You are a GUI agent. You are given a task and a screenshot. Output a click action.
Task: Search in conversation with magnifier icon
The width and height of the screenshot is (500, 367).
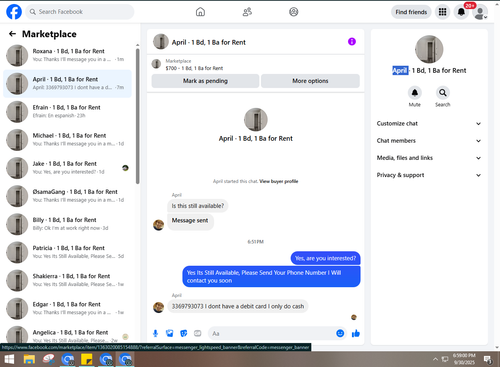pos(443,93)
